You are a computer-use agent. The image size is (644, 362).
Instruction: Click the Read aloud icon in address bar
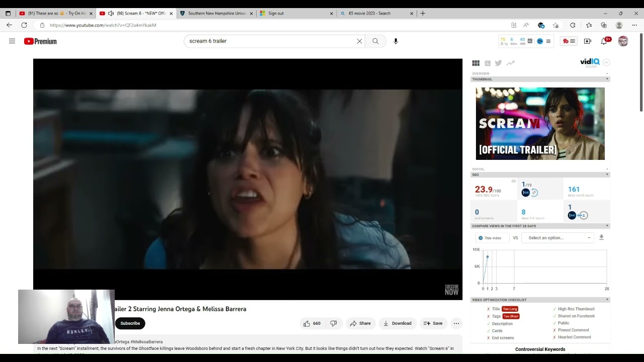pyautogui.click(x=526, y=25)
